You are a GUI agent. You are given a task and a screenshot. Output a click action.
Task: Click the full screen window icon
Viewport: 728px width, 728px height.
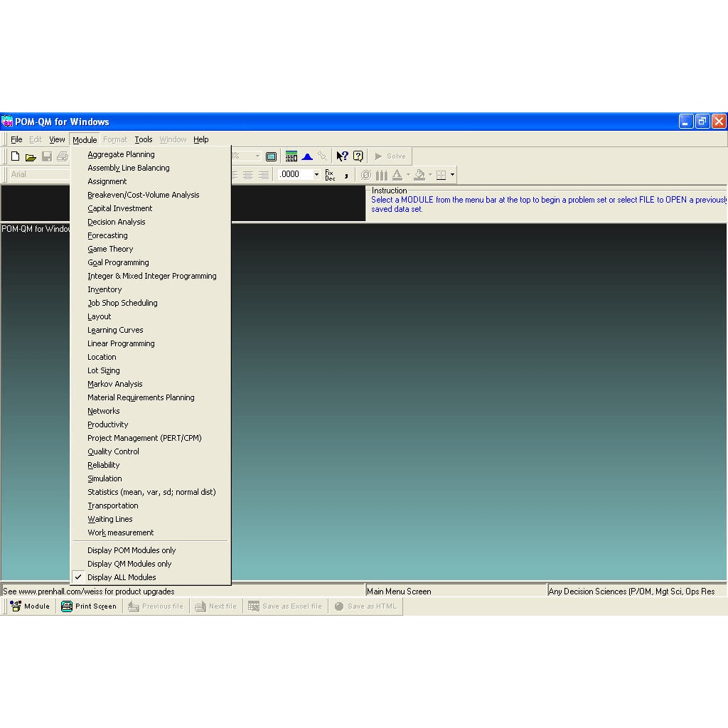[x=271, y=156]
